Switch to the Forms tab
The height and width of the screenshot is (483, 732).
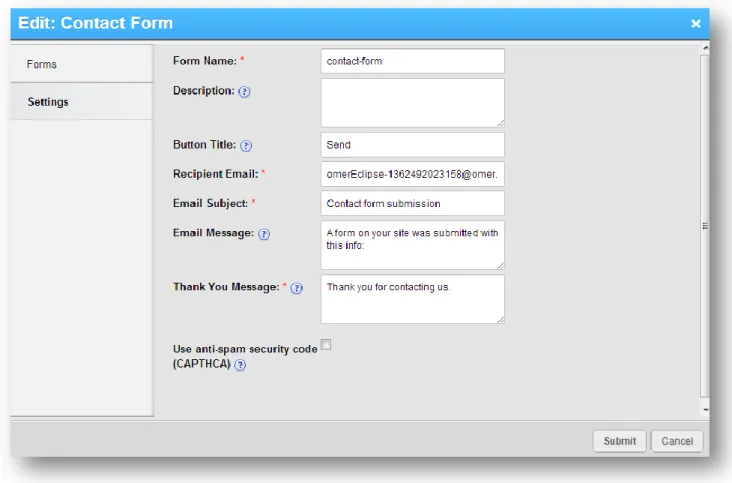pyautogui.click(x=82, y=64)
